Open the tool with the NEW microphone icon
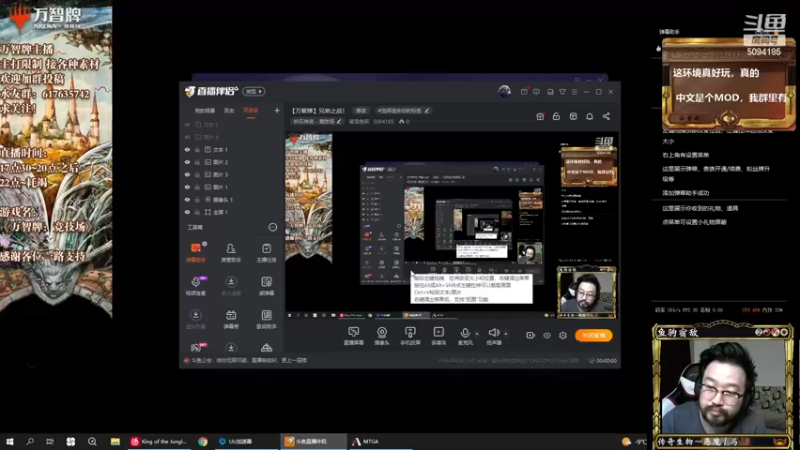Screen dimensions: 800x450 click(195, 286)
